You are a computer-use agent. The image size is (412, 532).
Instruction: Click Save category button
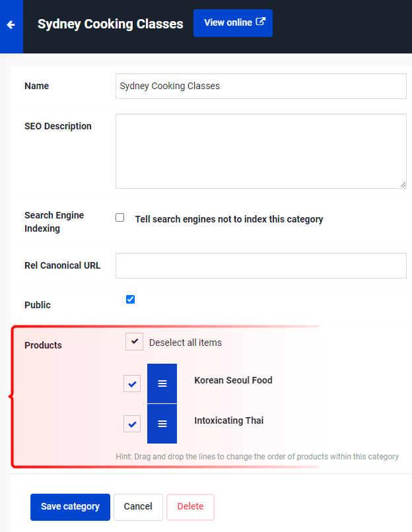tap(70, 507)
